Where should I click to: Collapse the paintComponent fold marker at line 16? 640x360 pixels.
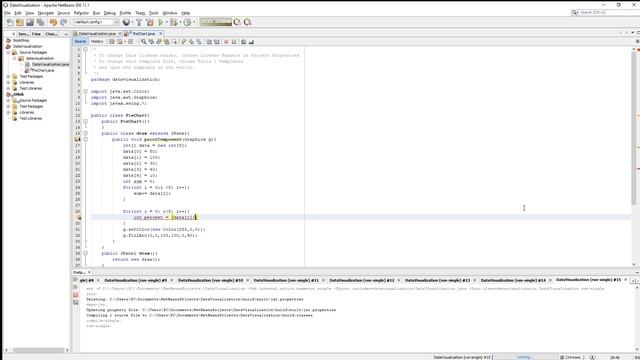[86, 139]
